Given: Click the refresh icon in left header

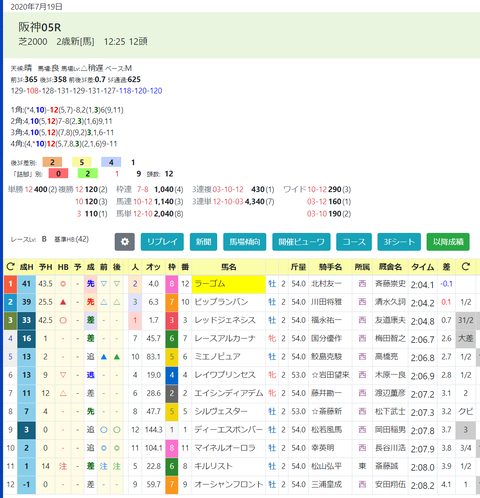Looking at the screenshot, I should 10,267.
